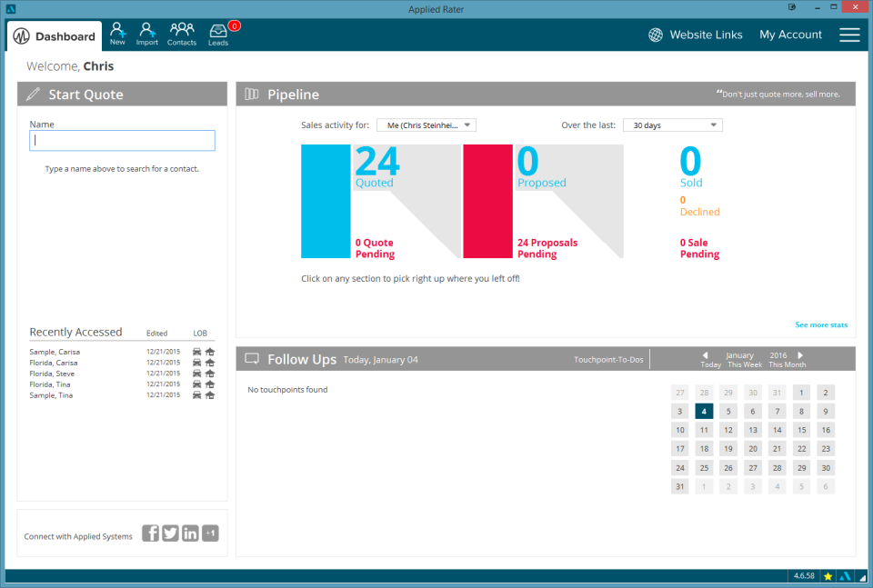Click the Applied logo in status bar
Image resolution: width=873 pixels, height=588 pixels.
coord(845,576)
